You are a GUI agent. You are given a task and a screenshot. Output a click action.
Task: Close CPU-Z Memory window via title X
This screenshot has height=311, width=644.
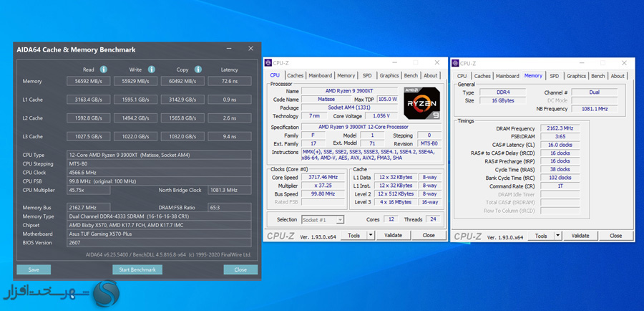point(624,63)
